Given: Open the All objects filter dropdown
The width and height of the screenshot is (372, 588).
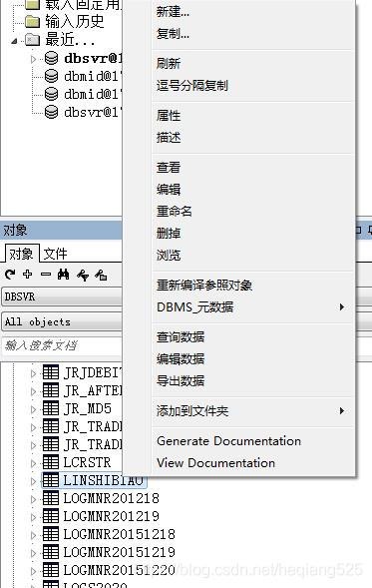Looking at the screenshot, I should click(x=62, y=322).
